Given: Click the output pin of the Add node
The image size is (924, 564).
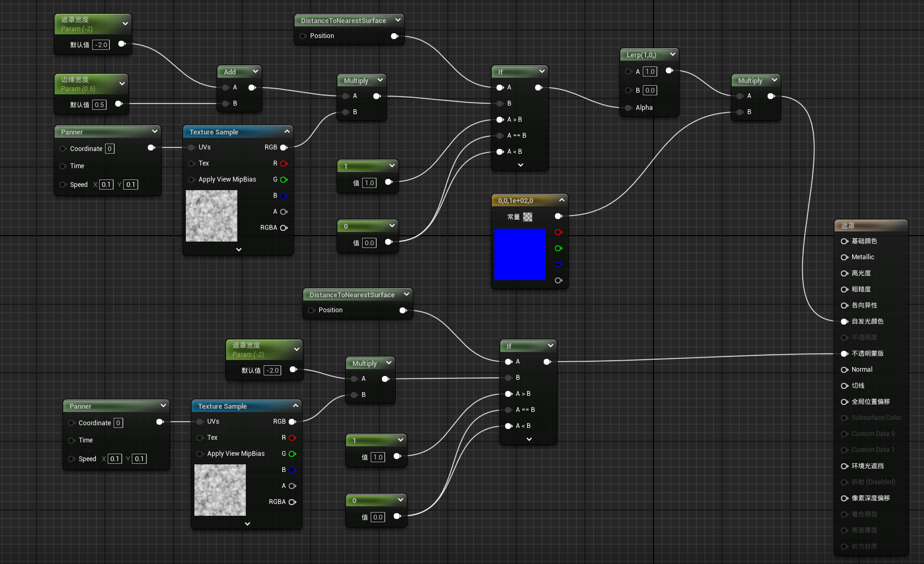Looking at the screenshot, I should 252,87.
